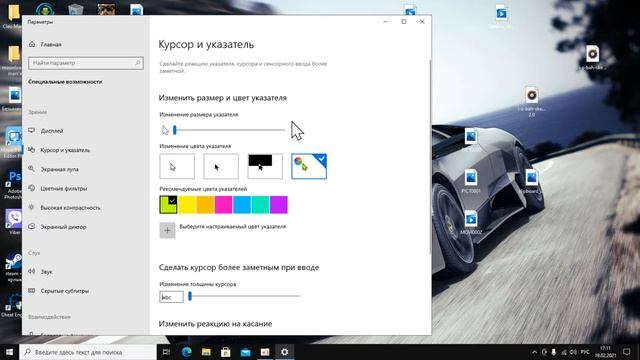This screenshot has width=640, height=360.
Task: Click the microphone icon in system tray
Action: click(x=554, y=352)
